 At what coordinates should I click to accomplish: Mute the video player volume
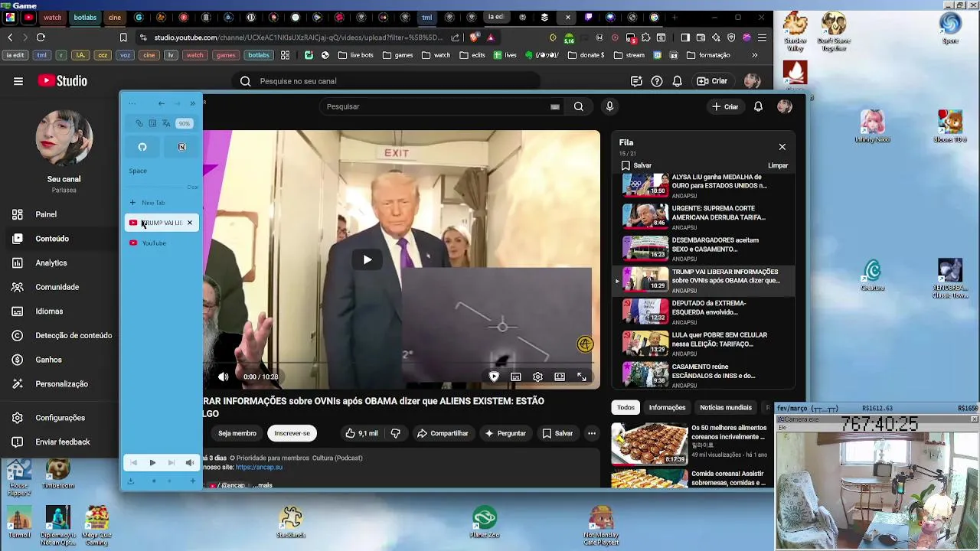pos(223,377)
